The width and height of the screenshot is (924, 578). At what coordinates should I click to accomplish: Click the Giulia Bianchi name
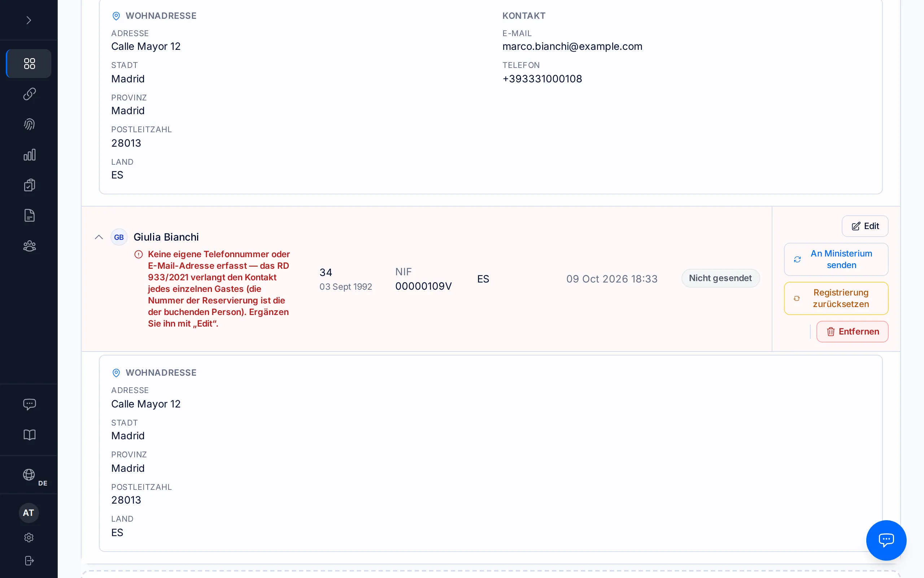166,237
